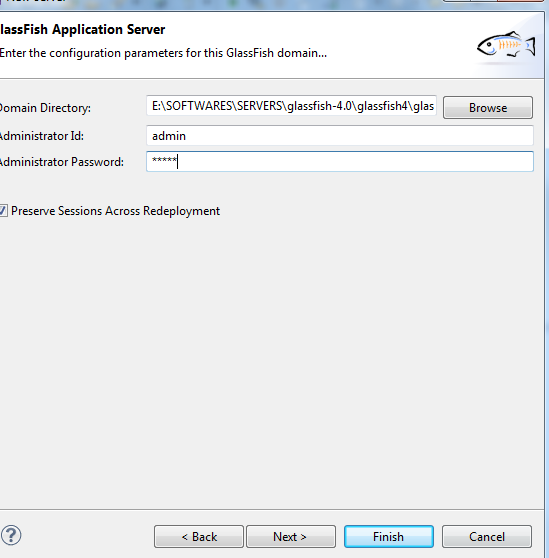Click the Administrator Password field
The height and width of the screenshot is (558, 549).
coord(340,162)
